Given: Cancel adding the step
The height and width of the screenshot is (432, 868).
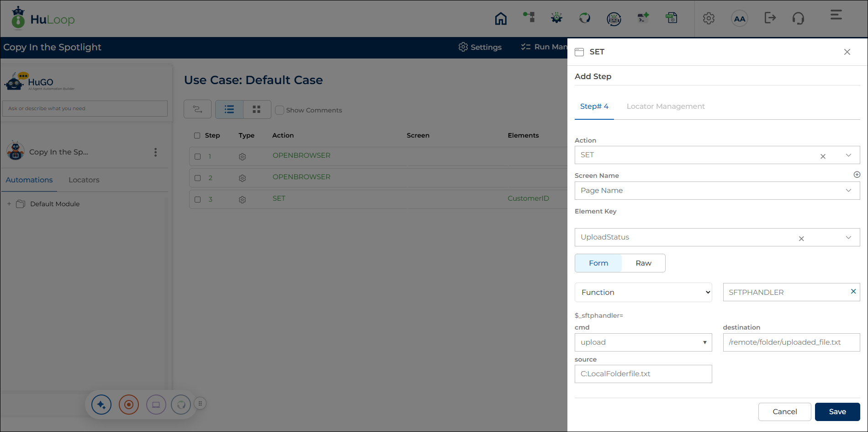Looking at the screenshot, I should point(784,412).
